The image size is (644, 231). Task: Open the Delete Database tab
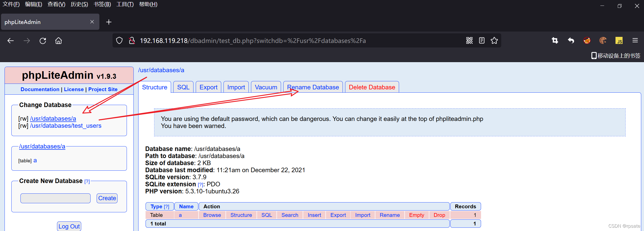click(372, 87)
